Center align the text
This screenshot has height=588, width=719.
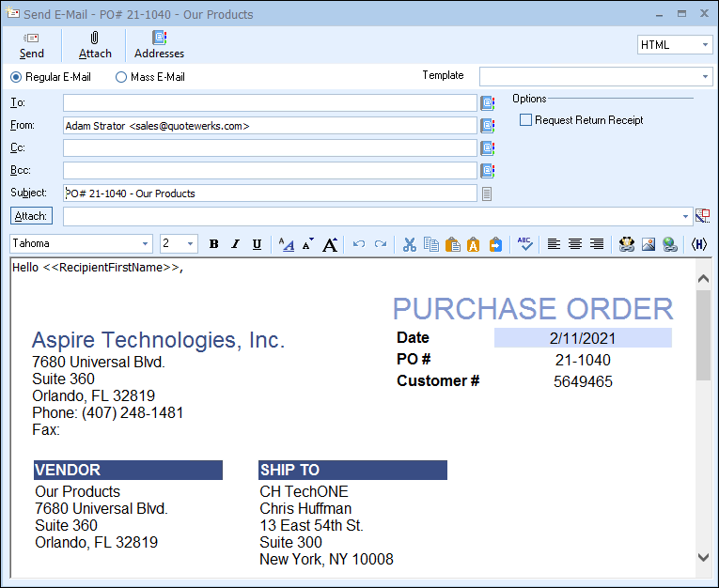click(575, 244)
